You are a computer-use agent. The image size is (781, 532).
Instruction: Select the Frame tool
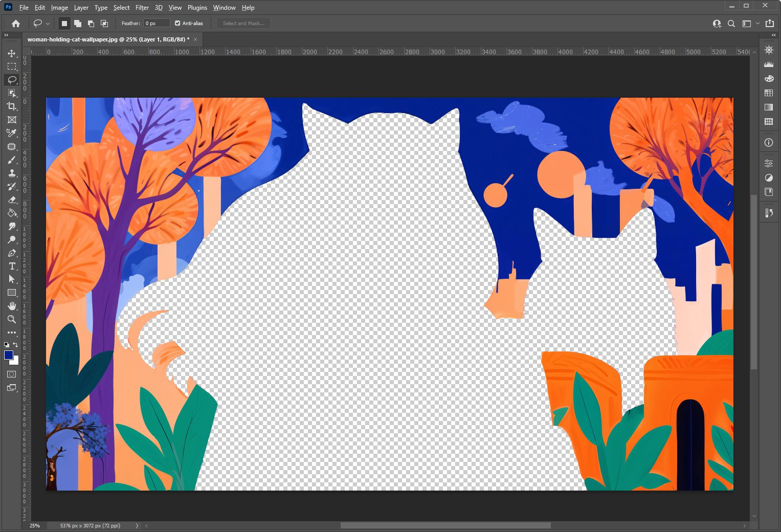[x=12, y=120]
